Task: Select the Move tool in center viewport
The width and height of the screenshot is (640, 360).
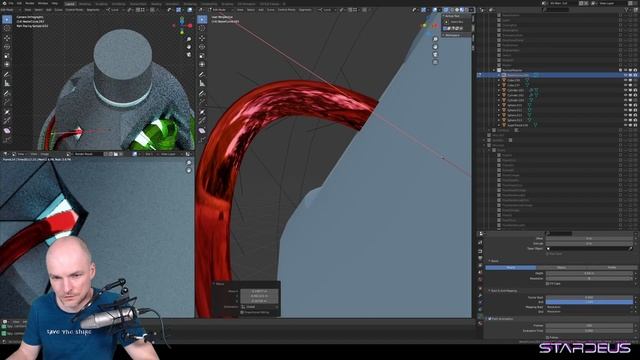Action: pos(202,38)
